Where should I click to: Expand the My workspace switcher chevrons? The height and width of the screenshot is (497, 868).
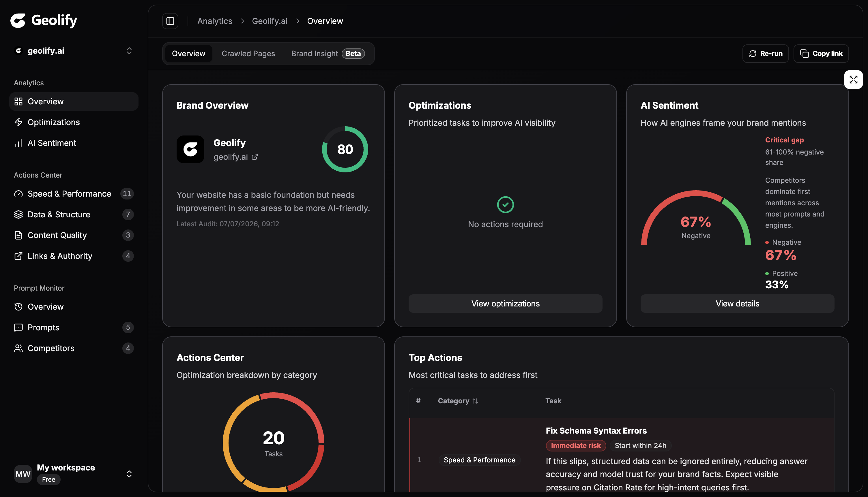click(129, 474)
